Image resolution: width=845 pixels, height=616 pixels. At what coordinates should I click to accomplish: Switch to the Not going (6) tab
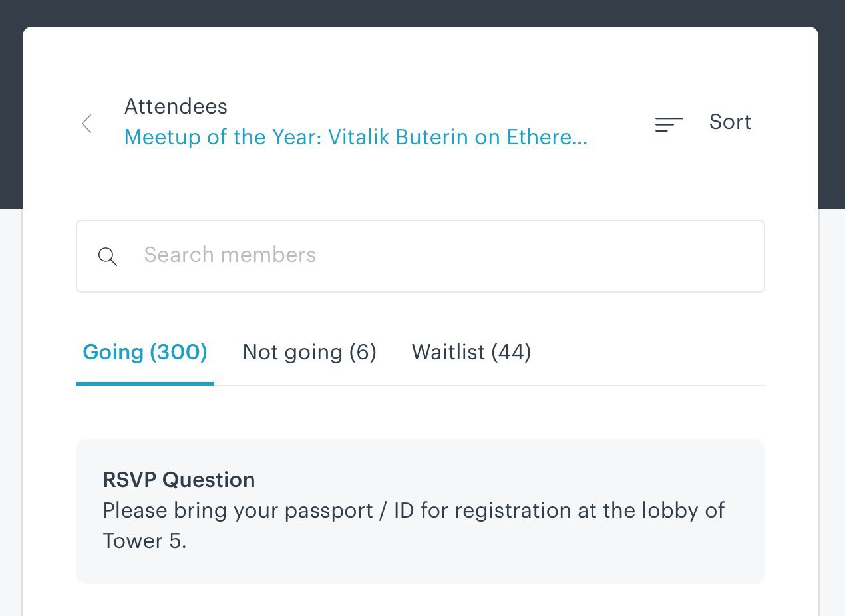pos(309,352)
